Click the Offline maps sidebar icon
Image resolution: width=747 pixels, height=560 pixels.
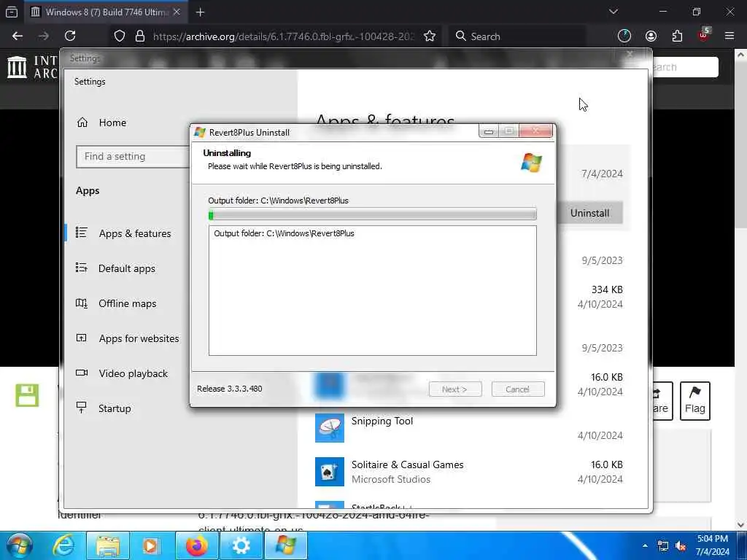click(82, 303)
